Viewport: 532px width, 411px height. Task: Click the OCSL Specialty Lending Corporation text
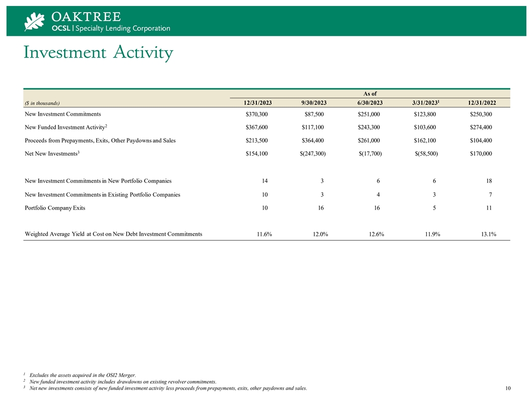point(111,28)
